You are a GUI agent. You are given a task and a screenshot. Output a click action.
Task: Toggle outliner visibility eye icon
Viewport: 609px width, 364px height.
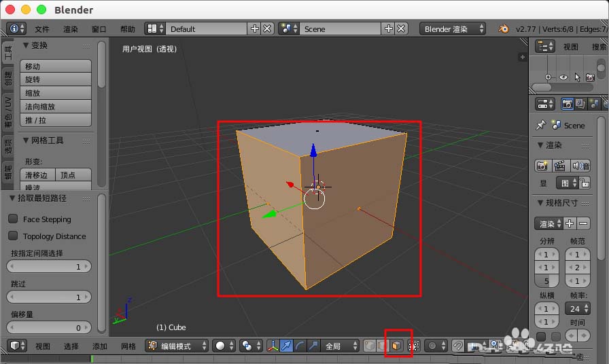(563, 77)
